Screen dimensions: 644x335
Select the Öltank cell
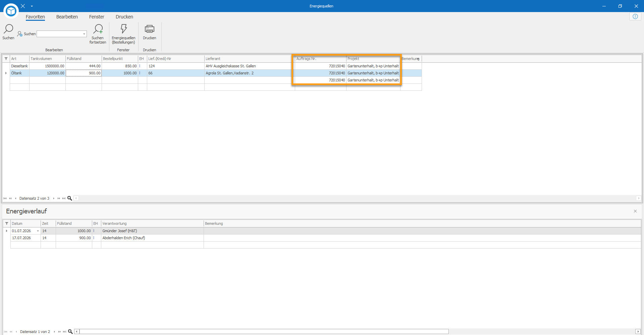click(19, 73)
